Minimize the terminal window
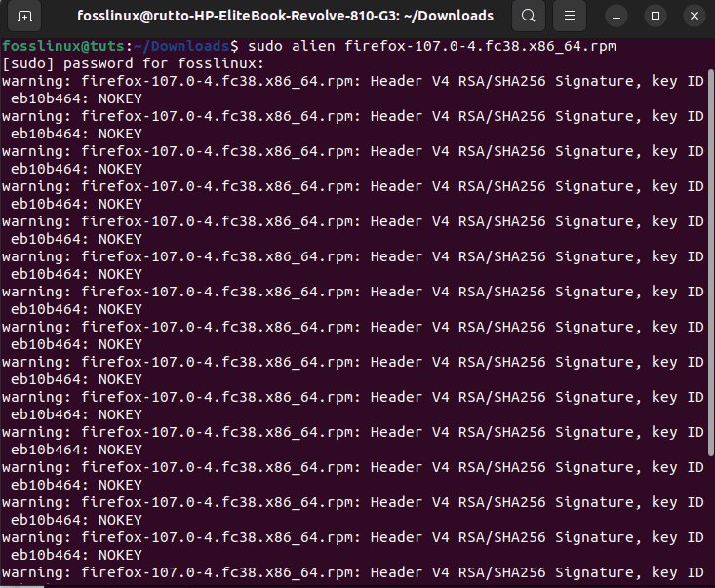This screenshot has width=715, height=588. (616, 17)
